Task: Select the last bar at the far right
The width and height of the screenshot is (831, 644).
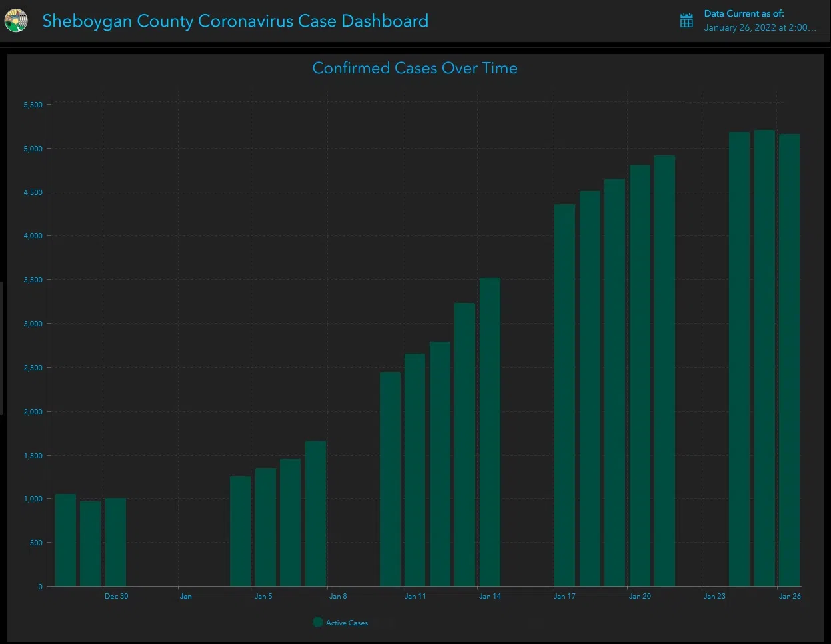Action: click(790, 360)
